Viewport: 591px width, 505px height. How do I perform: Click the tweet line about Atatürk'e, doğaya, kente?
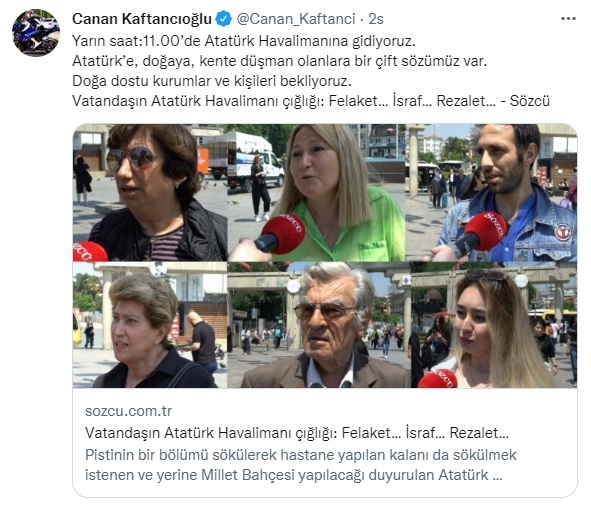tap(279, 61)
